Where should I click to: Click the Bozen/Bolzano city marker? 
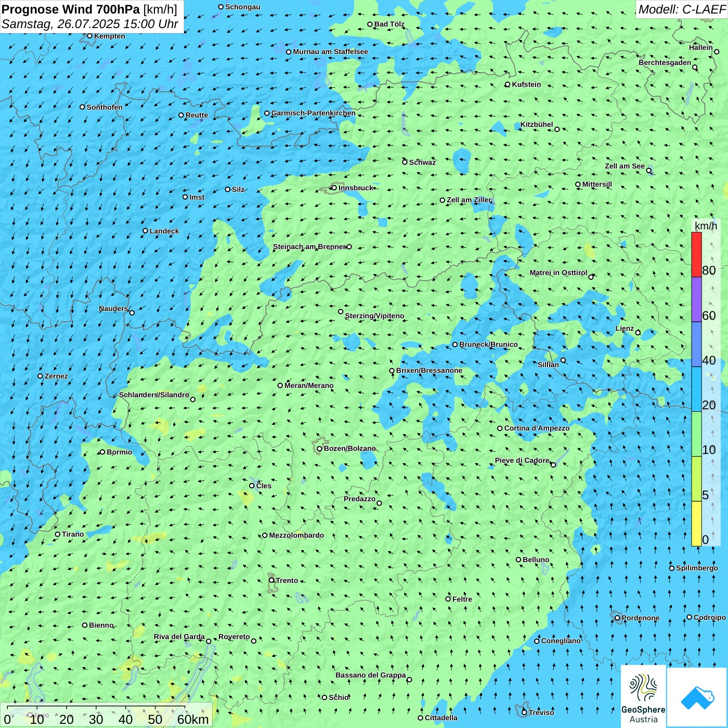(x=319, y=448)
